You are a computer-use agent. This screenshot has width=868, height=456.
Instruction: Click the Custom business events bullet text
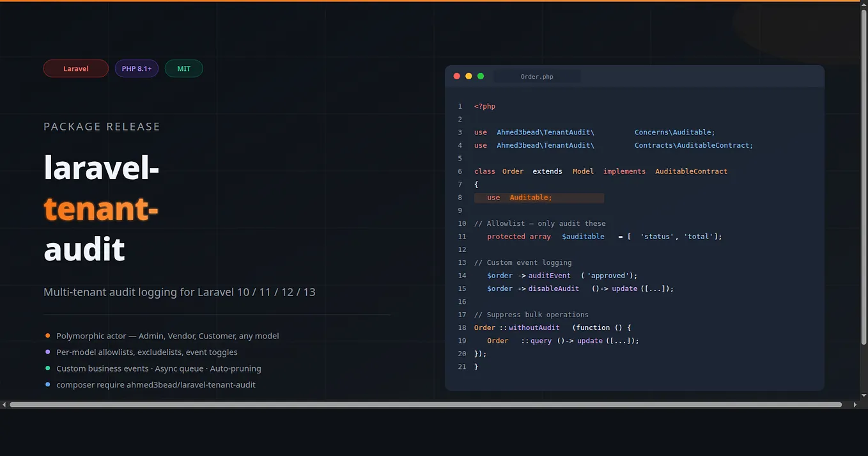(x=159, y=368)
